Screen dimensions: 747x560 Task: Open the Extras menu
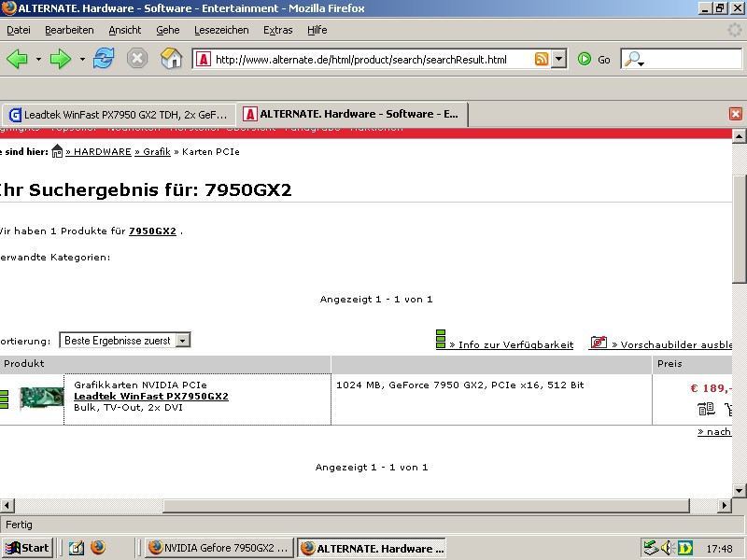[x=277, y=30]
